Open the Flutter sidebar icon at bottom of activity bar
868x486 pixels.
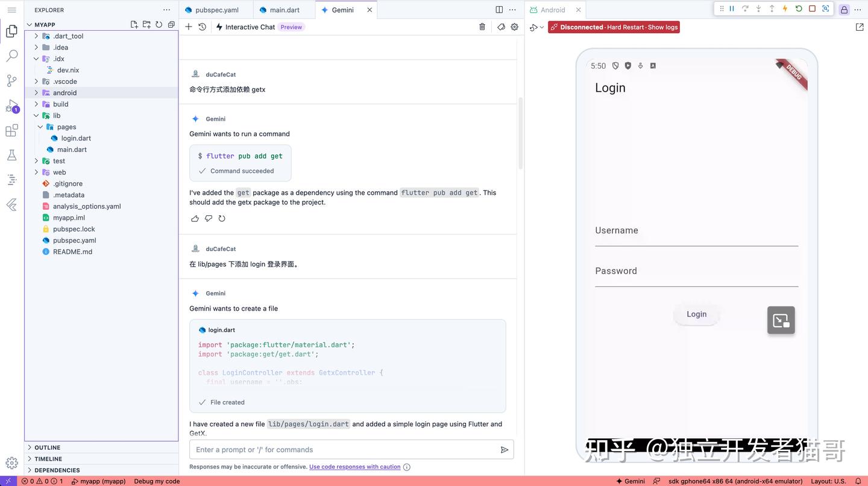[x=11, y=205]
